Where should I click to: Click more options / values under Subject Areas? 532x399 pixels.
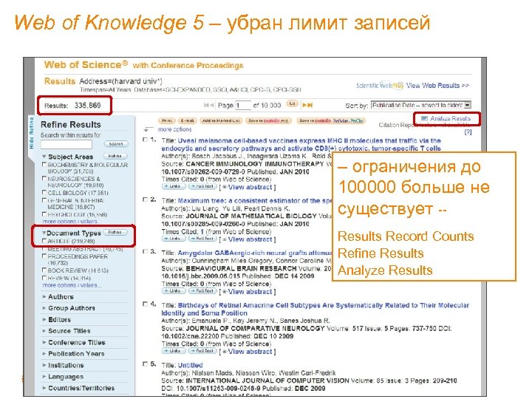tap(70, 221)
